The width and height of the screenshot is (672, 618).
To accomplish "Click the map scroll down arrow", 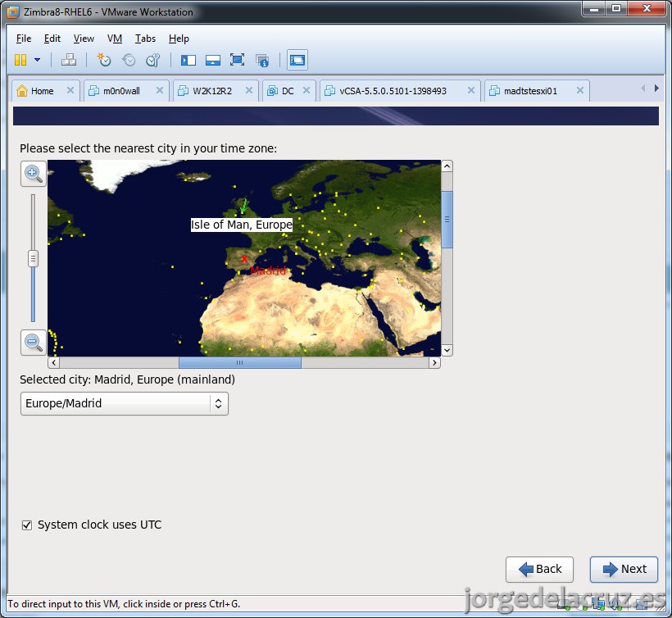I will click(x=447, y=350).
